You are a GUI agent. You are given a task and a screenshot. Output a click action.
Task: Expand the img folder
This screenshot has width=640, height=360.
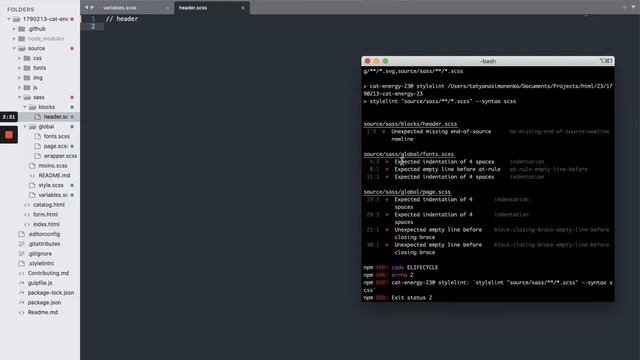[x=19, y=78]
